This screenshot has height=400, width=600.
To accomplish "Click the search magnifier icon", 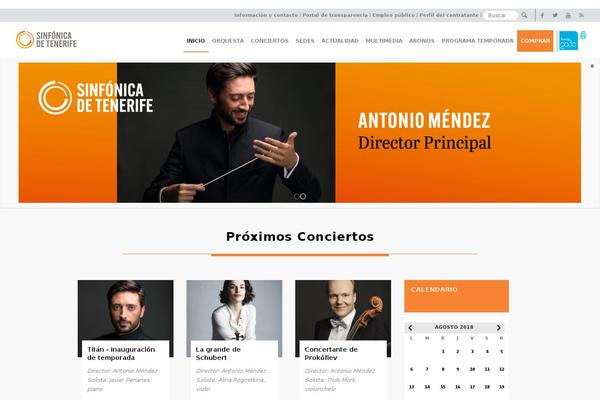I will click(524, 15).
